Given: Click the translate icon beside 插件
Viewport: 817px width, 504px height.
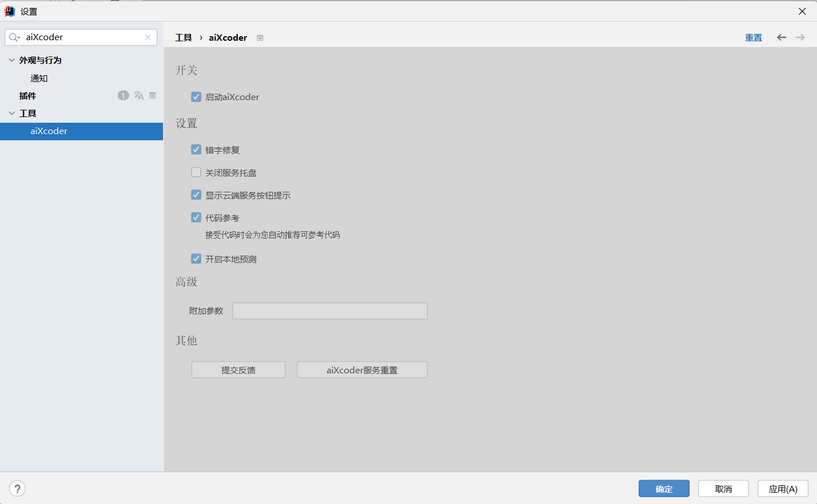Looking at the screenshot, I should tap(139, 96).
